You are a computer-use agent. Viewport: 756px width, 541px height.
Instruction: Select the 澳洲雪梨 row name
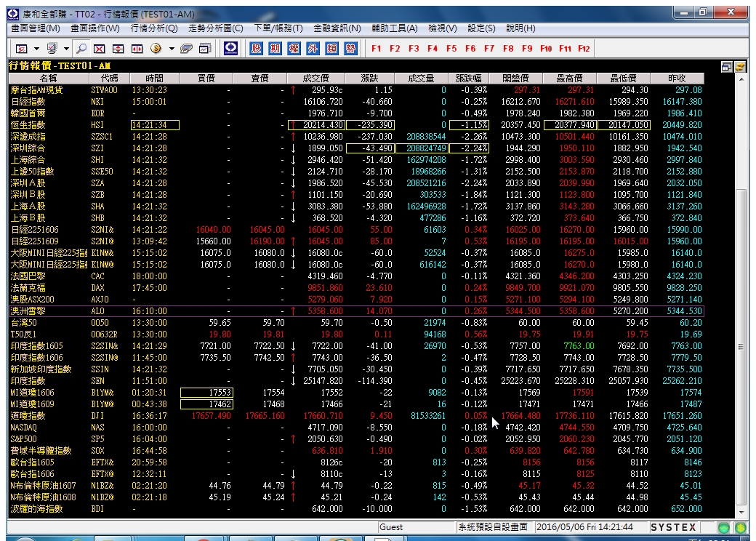[x=28, y=311]
